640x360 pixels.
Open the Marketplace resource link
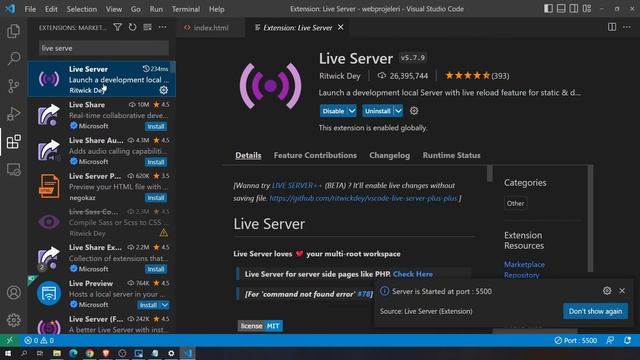click(524, 264)
